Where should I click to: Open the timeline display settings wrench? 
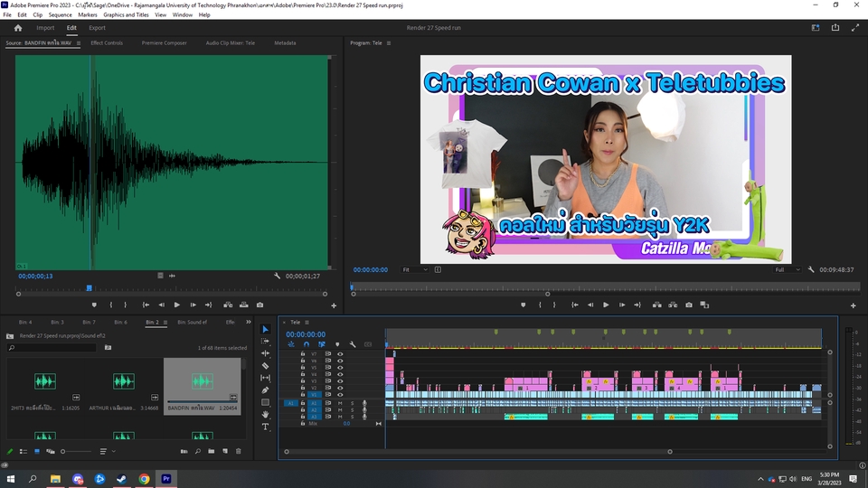click(x=353, y=344)
